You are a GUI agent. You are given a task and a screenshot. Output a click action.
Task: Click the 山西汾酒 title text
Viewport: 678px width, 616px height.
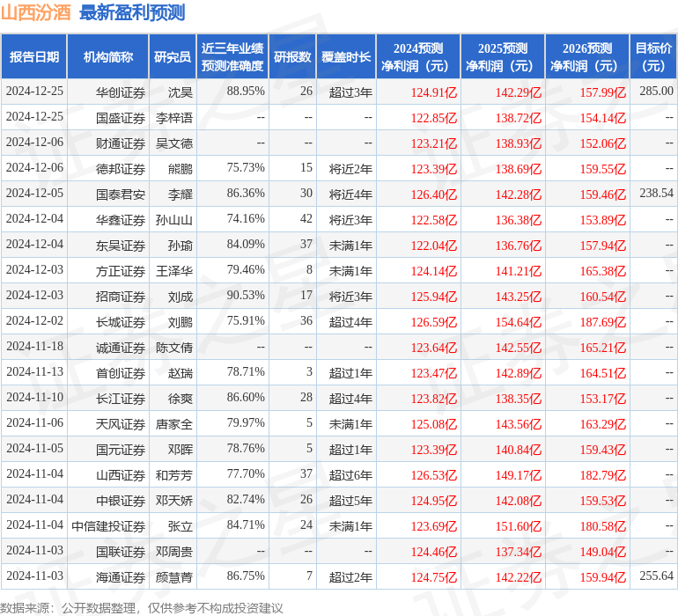point(35,12)
